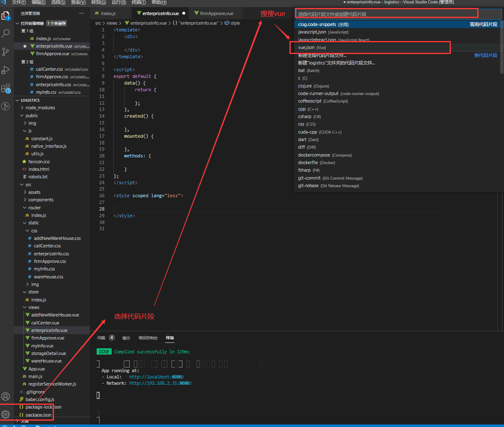Open the Extensions view icon
Viewport: 504px width, 427px height.
(x=5, y=88)
